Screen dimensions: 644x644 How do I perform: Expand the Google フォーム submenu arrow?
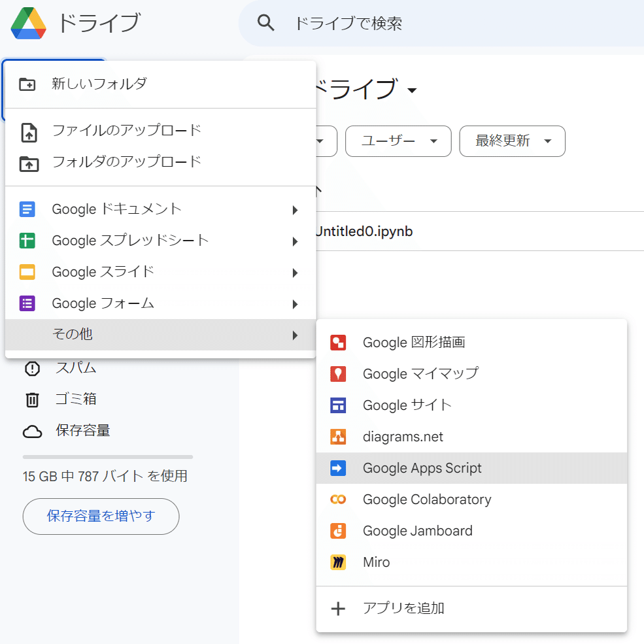pos(295,304)
